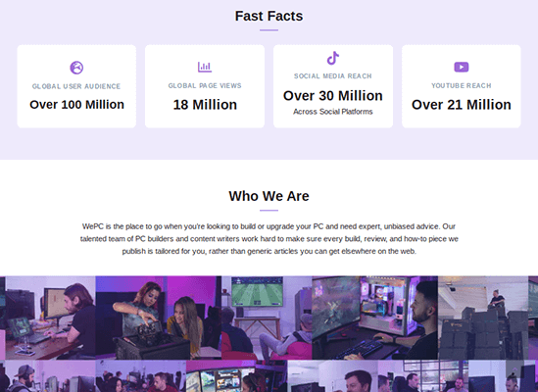Click the WePC description paragraph
The height and width of the screenshot is (392, 538).
pos(269,239)
